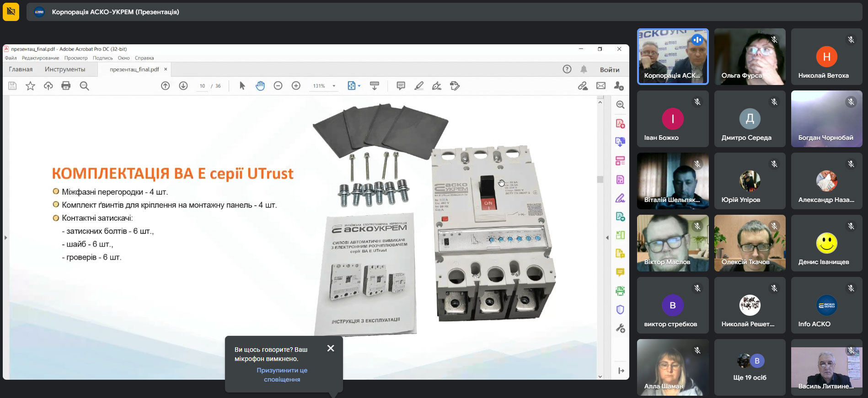Open More Tools wrench in right pane
This screenshot has height=398, width=868.
pyautogui.click(x=620, y=328)
